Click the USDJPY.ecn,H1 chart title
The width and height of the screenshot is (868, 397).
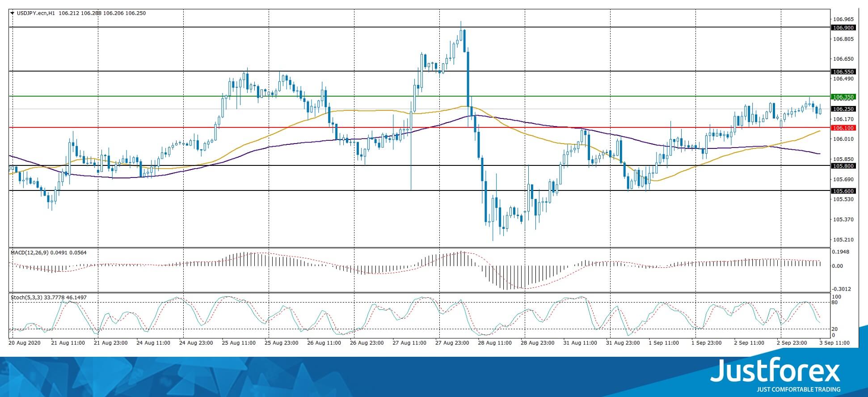36,13
